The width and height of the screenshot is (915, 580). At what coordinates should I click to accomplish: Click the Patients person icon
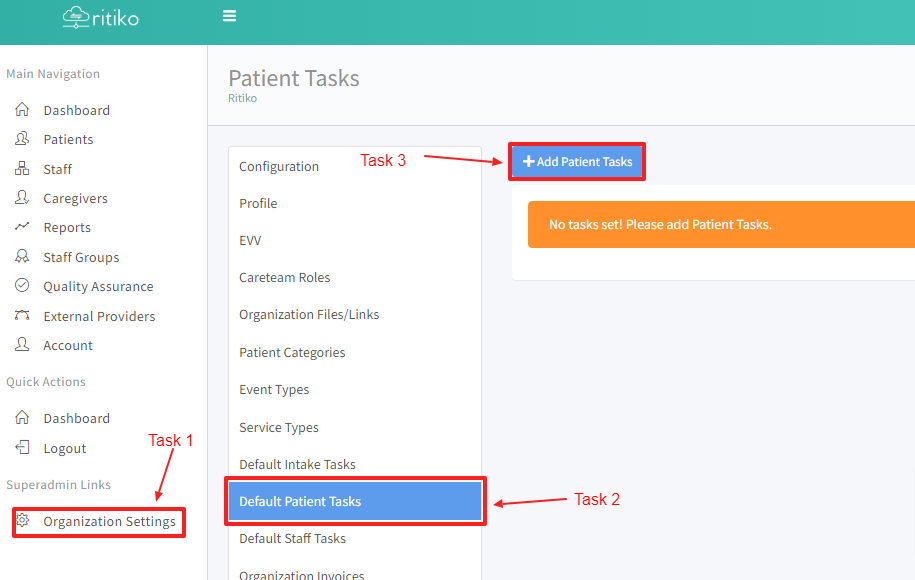pos(22,139)
